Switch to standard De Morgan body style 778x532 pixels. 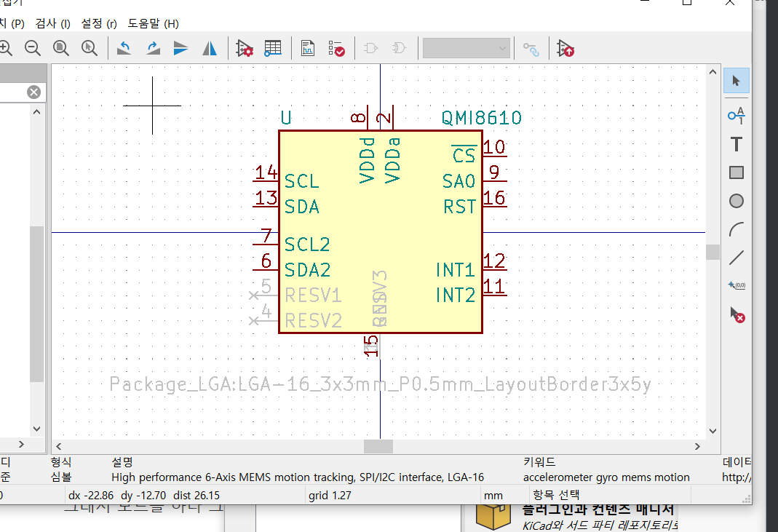click(370, 48)
